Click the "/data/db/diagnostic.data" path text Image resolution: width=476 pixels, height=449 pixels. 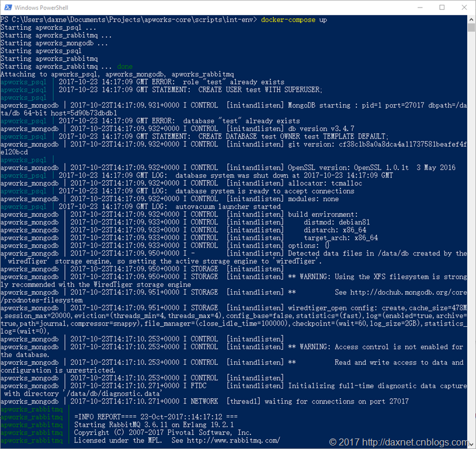(x=113, y=393)
